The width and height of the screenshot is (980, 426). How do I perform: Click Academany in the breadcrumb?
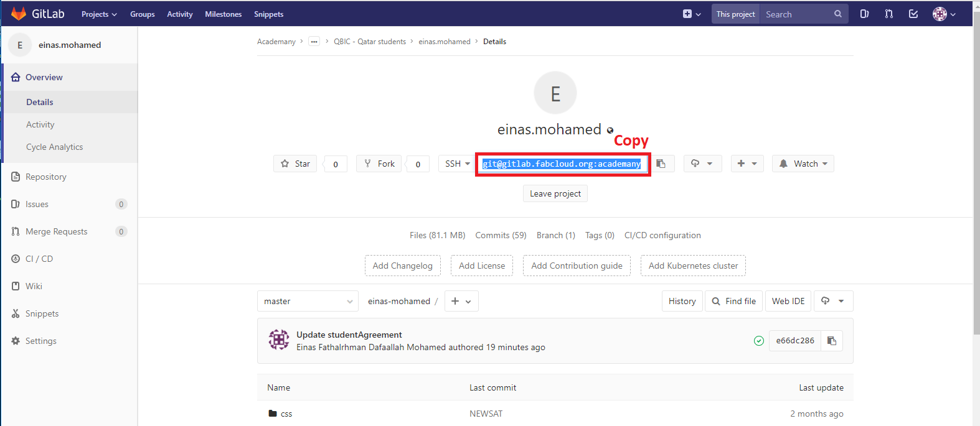(x=276, y=42)
